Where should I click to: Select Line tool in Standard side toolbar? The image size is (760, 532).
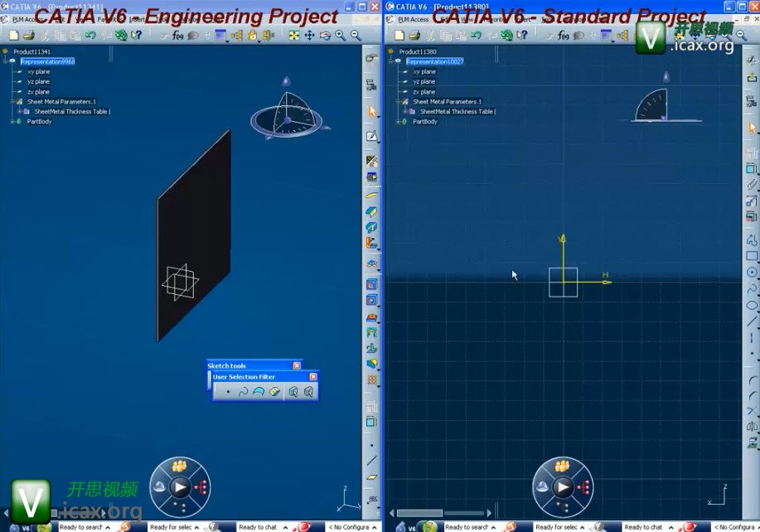[752, 322]
